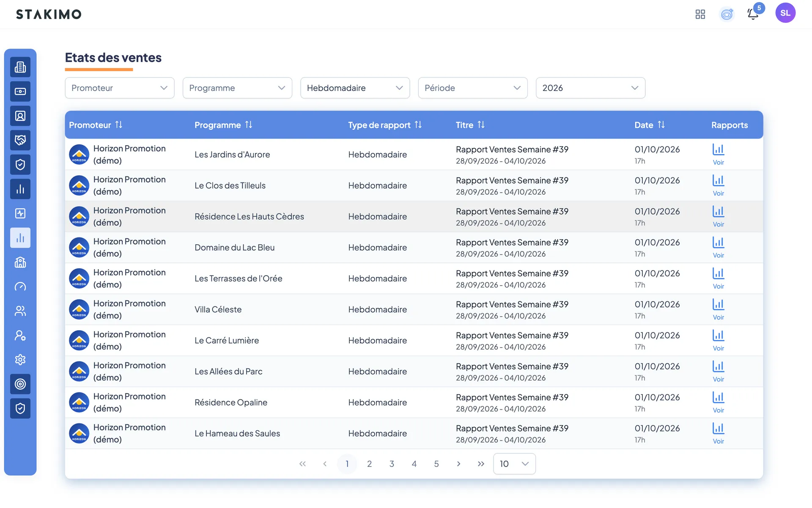Viewport: 812px width, 508px height.
Task: Expand the Programme filter dropdown
Action: [237, 88]
